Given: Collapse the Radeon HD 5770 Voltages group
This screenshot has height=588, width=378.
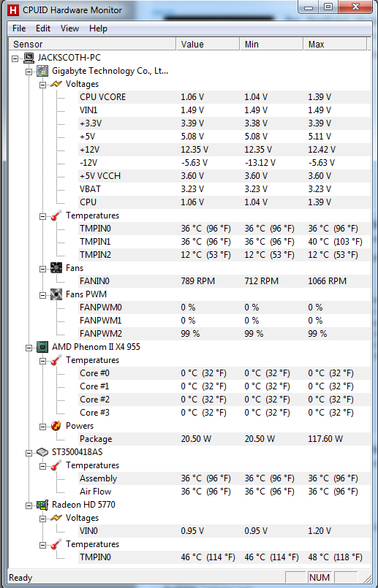Looking at the screenshot, I should tap(43, 519).
